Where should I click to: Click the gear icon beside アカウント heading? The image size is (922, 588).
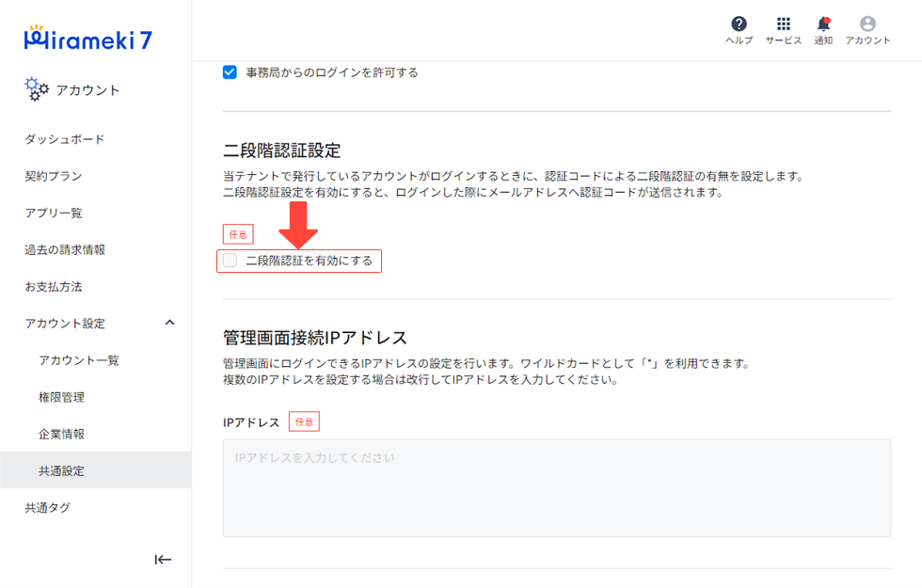37,88
